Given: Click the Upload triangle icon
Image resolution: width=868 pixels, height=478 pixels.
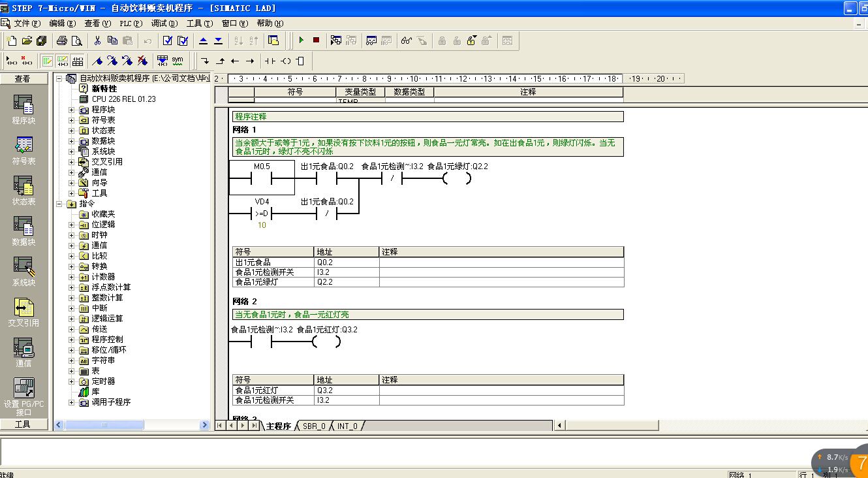Looking at the screenshot, I should 203,40.
